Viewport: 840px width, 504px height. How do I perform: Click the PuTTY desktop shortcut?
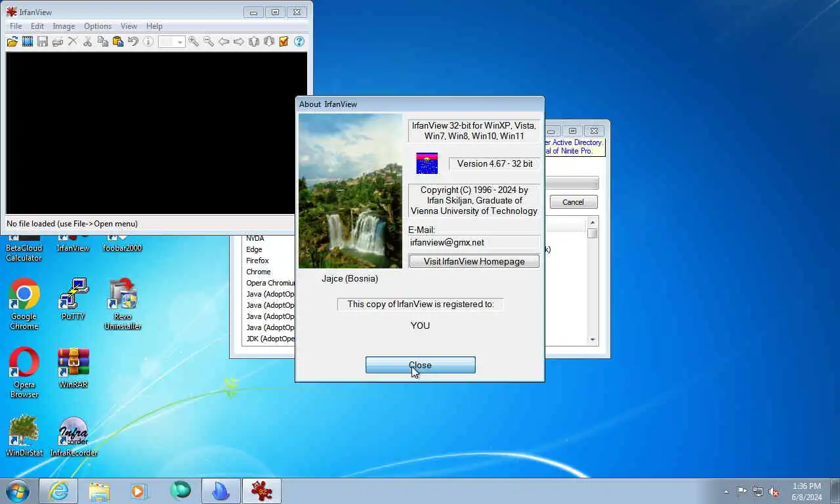(x=73, y=300)
